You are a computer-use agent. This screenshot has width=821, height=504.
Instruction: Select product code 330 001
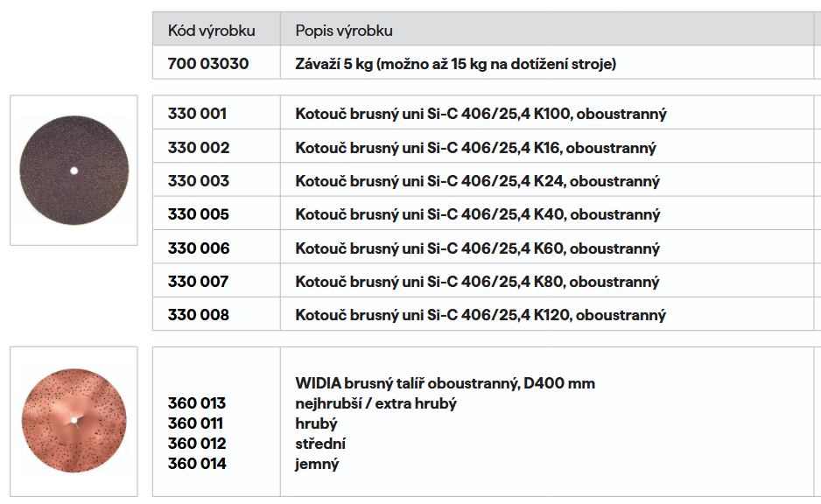[197, 114]
